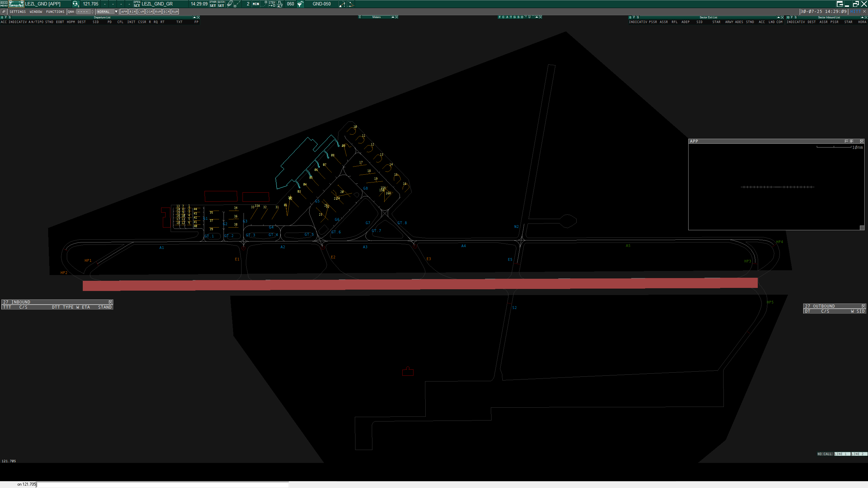This screenshot has width=868, height=488.
Task: Click S option on Departure List header
Action: point(10,17)
